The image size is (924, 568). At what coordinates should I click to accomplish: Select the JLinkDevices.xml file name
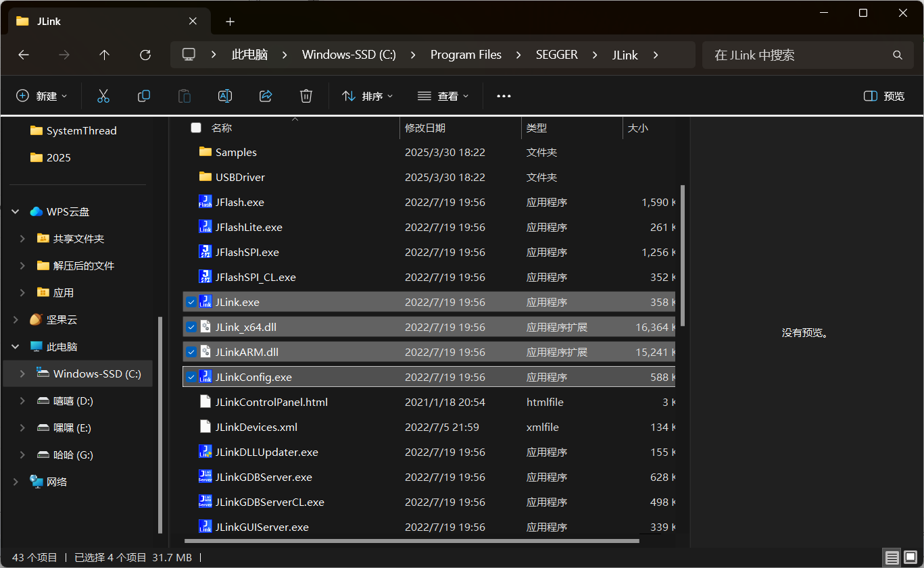[x=256, y=427]
